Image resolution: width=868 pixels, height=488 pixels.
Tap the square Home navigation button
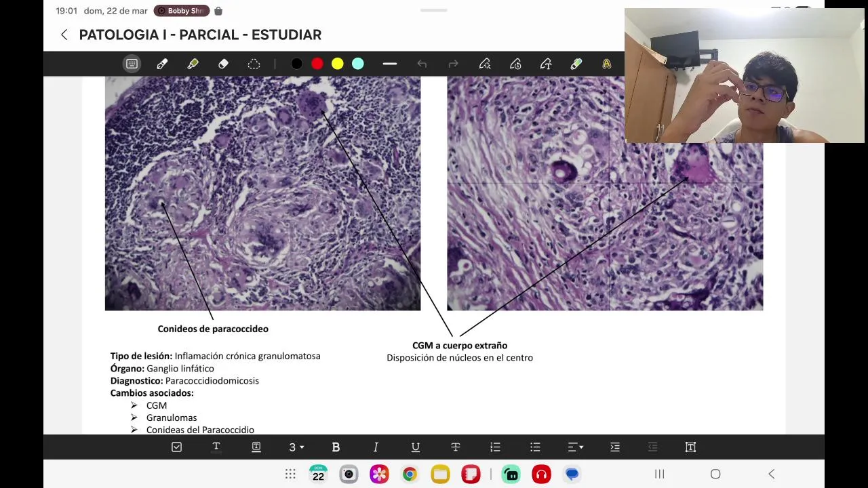click(715, 474)
